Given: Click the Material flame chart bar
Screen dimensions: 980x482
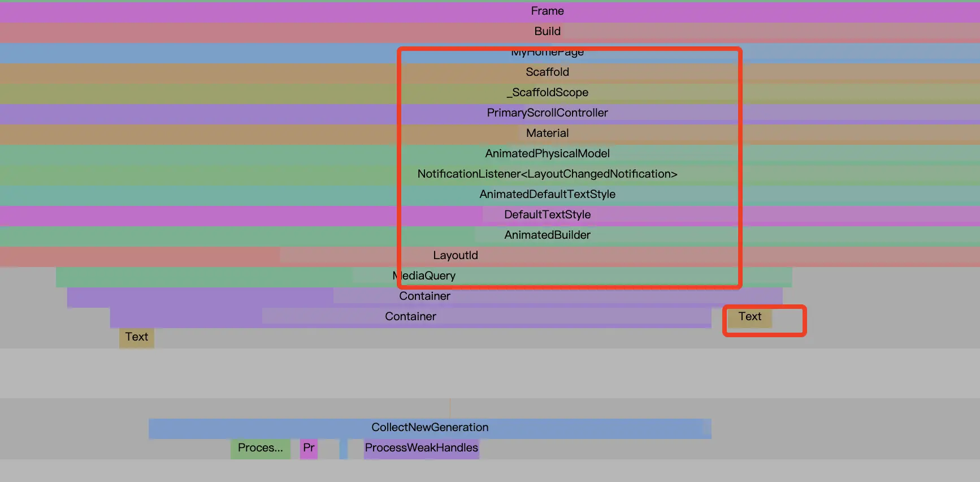Looking at the screenshot, I should click(x=490, y=134).
